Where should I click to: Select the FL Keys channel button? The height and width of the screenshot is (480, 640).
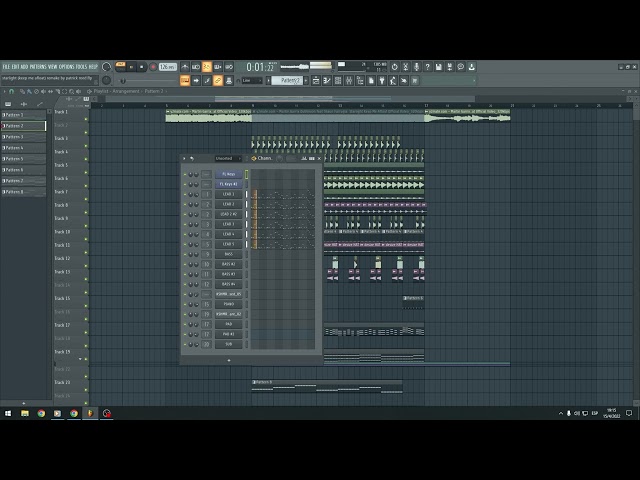point(229,174)
